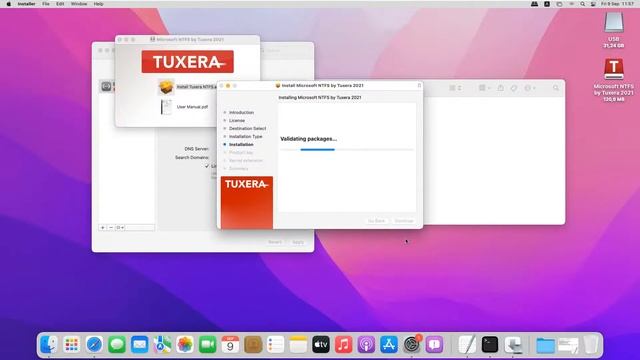Open User Manual.pdf in the Tuxera window
Viewport: 640px width, 360px height.
(x=166, y=107)
